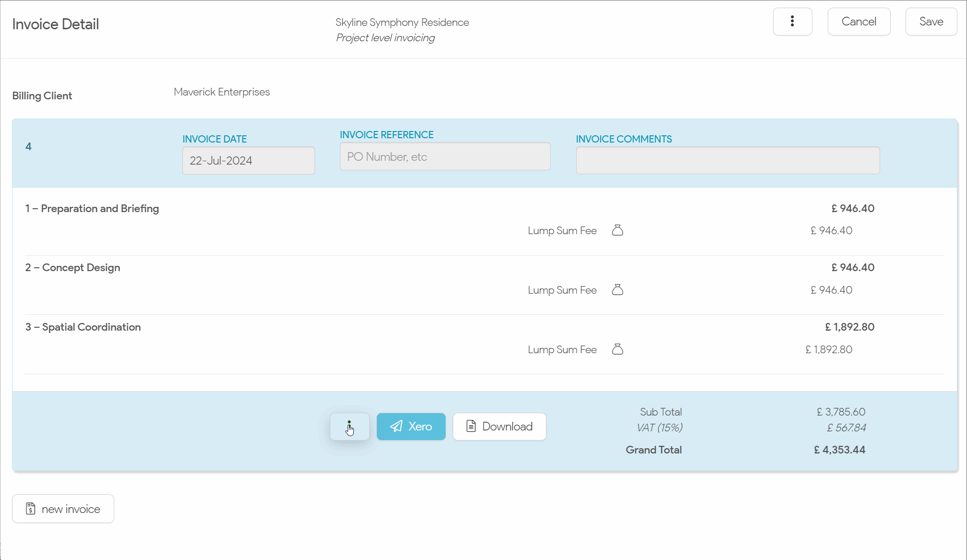Image resolution: width=967 pixels, height=560 pixels.
Task: Click the Skyline Symphony Residence project title
Action: pos(402,23)
